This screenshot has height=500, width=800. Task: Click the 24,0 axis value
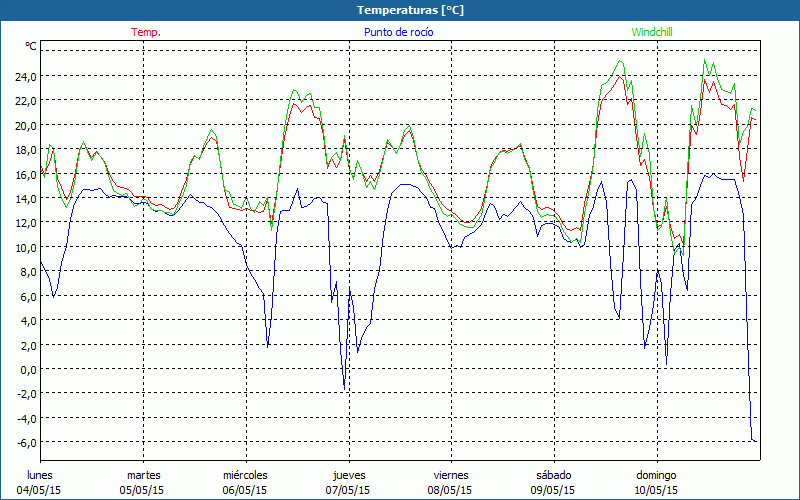(26, 77)
